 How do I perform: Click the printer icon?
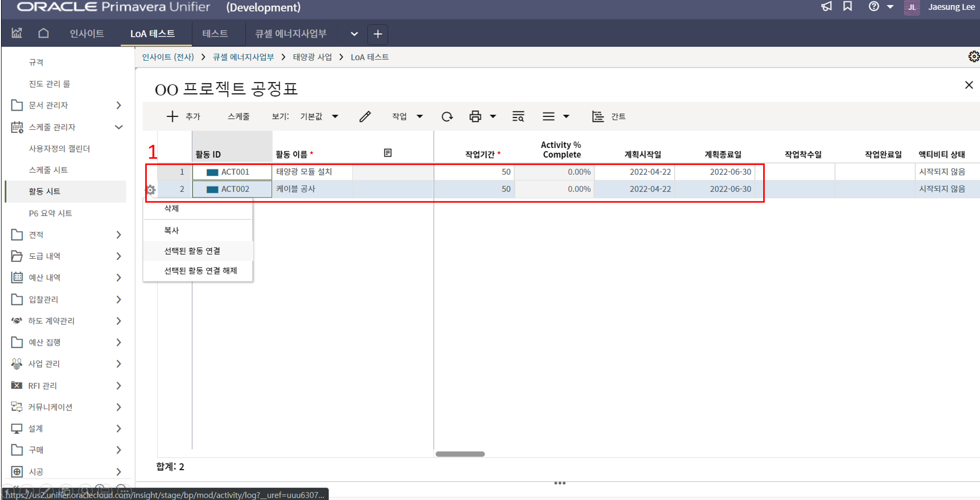click(x=475, y=116)
